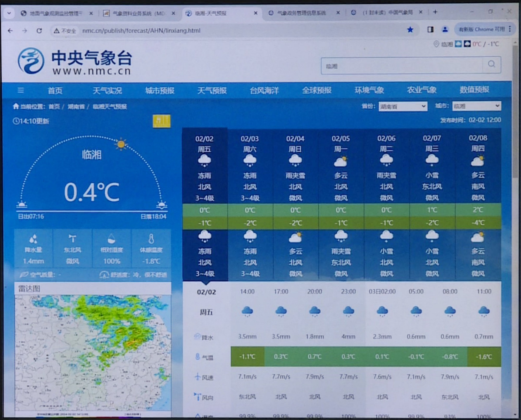Click the magnifier icon in the search box
The height and width of the screenshot is (420, 521).
coord(492,64)
